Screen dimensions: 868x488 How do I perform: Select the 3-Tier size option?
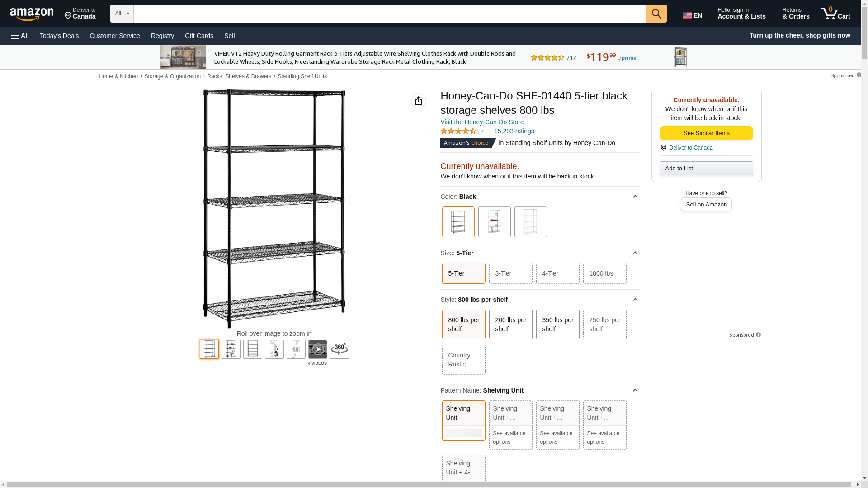tap(510, 273)
